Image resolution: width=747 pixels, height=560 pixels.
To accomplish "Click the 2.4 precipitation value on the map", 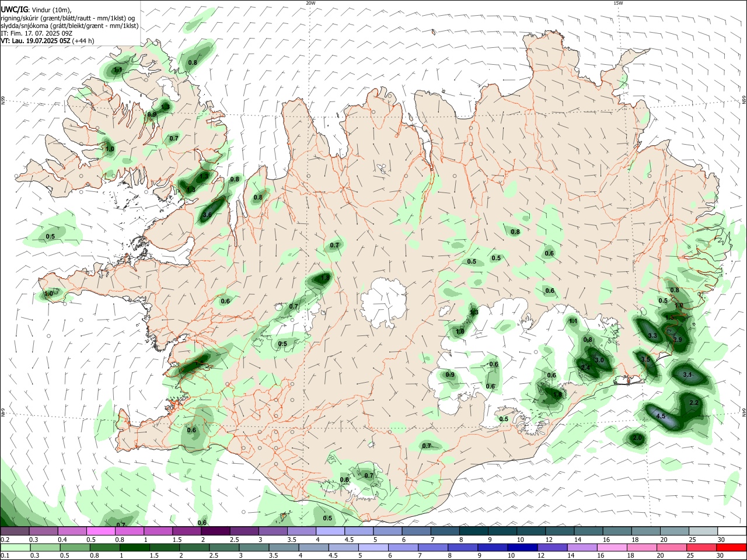I will point(586,367).
